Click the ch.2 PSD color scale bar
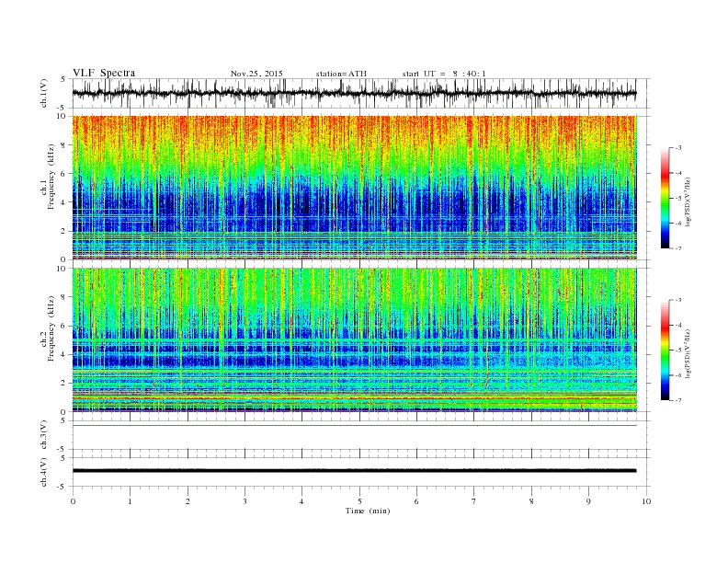Image resolution: width=728 pixels, height=563 pixels. (665, 350)
